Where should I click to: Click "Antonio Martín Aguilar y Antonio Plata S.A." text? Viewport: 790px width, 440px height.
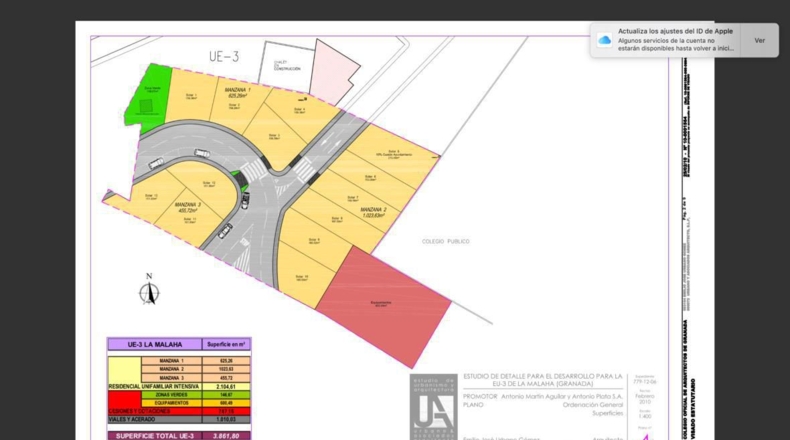(562, 397)
